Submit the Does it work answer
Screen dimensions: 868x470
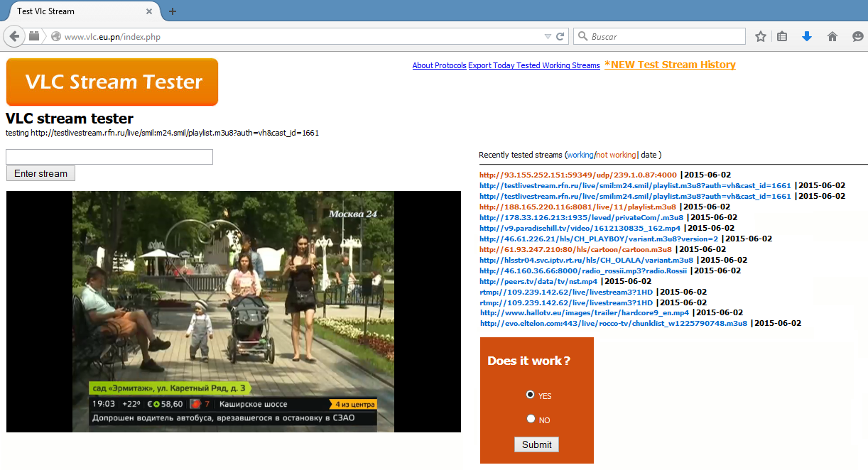(x=536, y=444)
